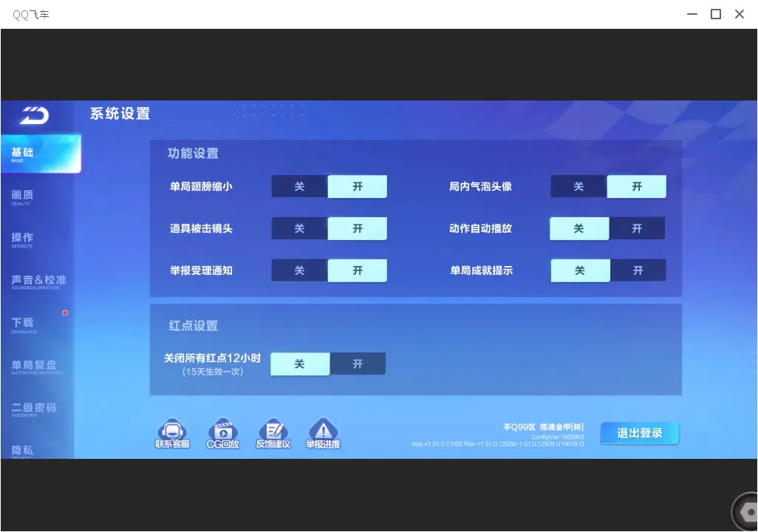
Task: Click the 系统设置 page title
Action: [120, 114]
